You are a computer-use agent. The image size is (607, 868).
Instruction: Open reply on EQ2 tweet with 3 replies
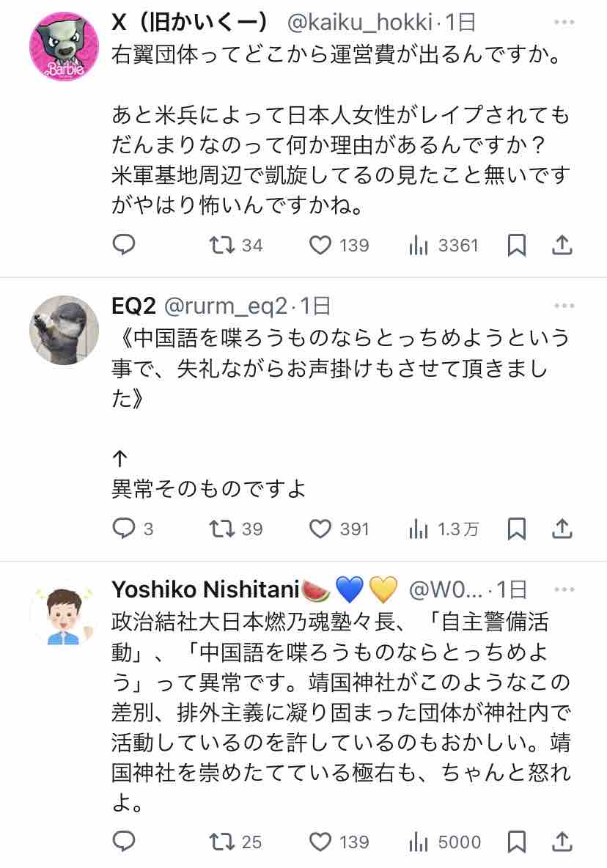point(123,529)
